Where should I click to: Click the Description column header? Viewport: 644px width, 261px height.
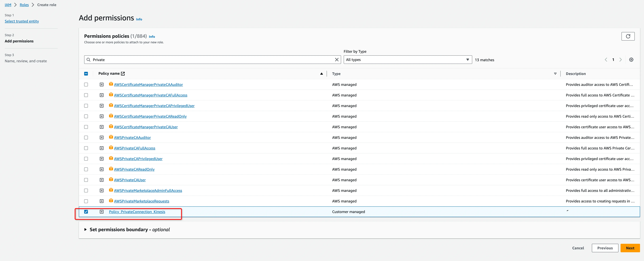pyautogui.click(x=575, y=74)
